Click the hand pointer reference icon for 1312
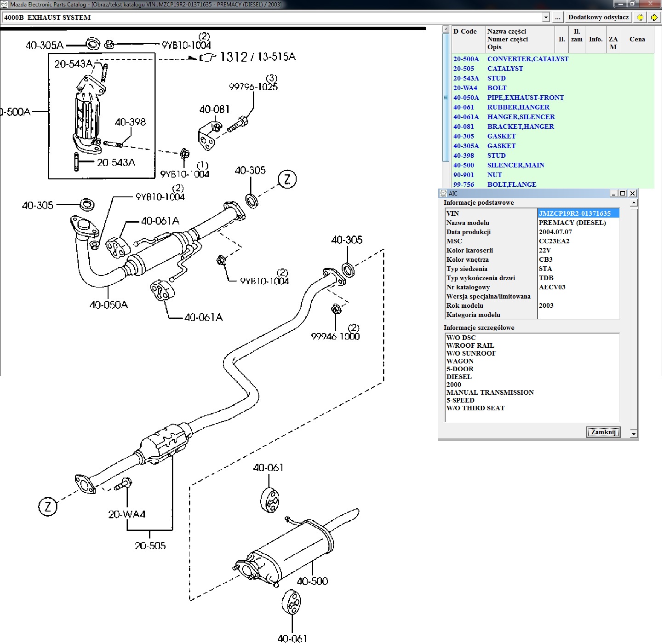 pos(208,57)
